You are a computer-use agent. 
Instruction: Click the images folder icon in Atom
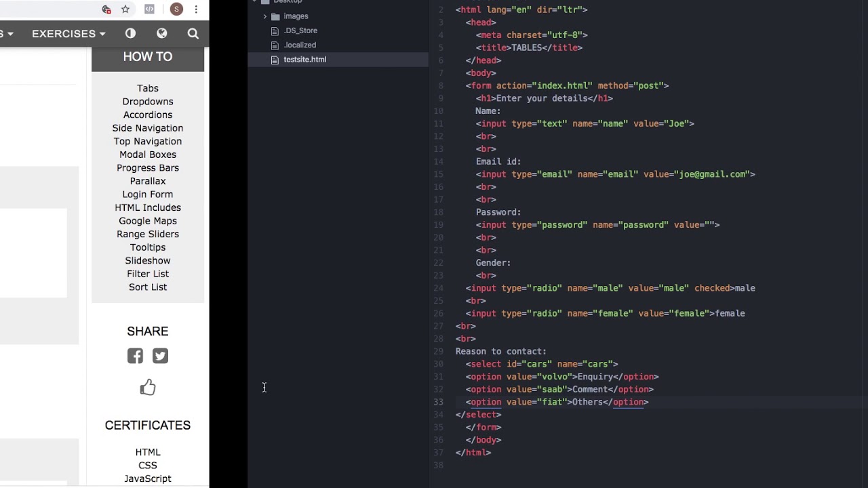(x=275, y=16)
